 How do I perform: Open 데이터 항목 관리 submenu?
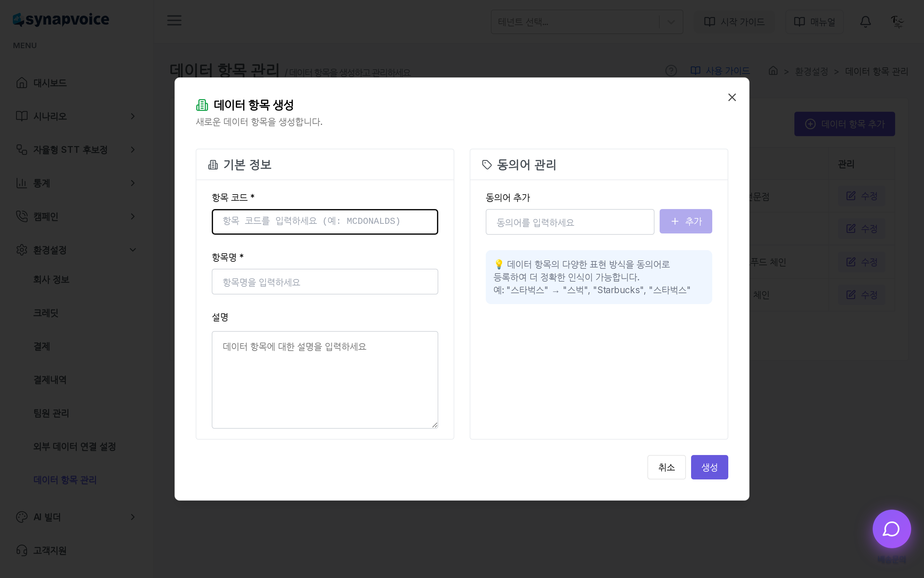(x=65, y=480)
